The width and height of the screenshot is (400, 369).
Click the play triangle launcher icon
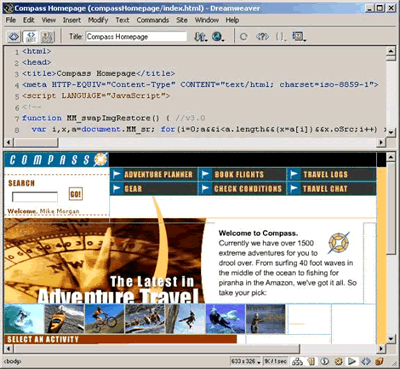(352, 361)
